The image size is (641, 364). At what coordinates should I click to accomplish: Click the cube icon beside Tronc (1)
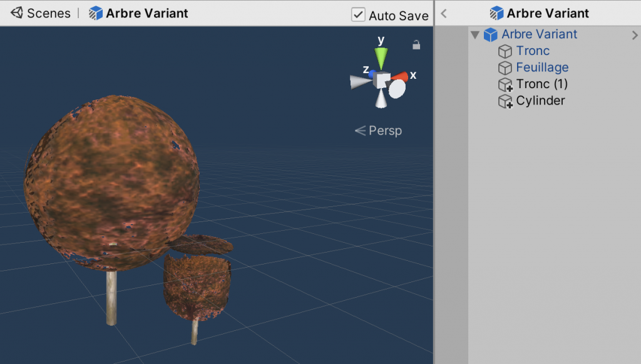(505, 84)
